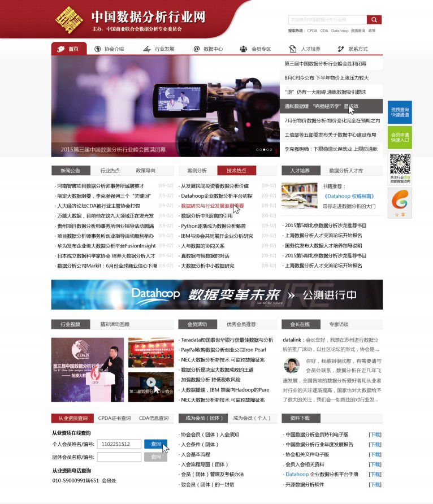The image size is (433, 504).
Task: Open the 协会介绍 menu item
Action: [x=114, y=49]
